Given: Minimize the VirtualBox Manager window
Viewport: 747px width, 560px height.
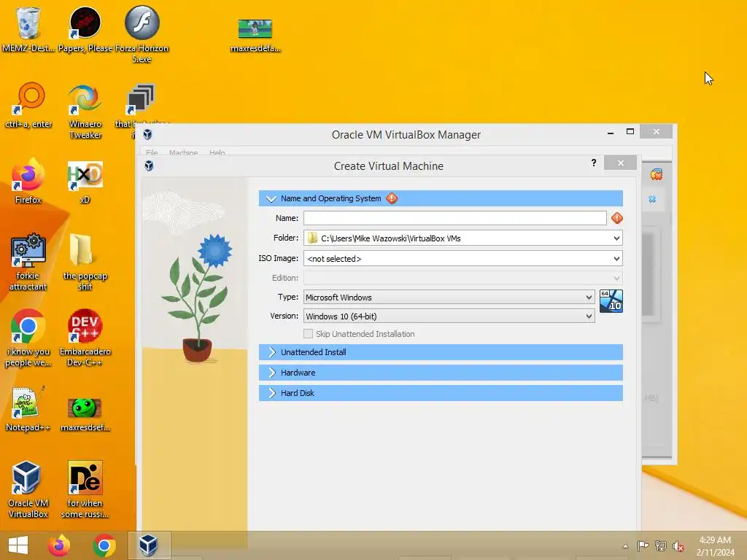Looking at the screenshot, I should point(611,133).
